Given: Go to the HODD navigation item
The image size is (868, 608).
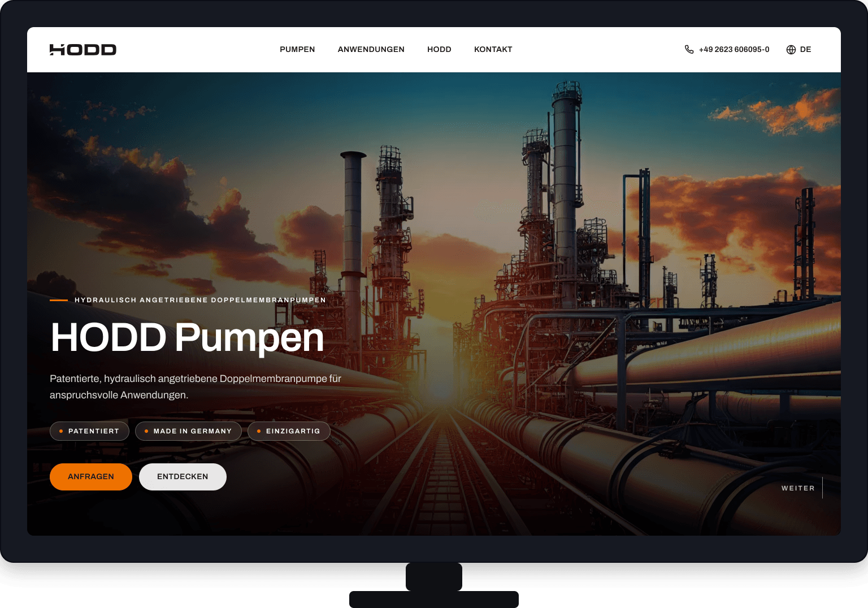Looking at the screenshot, I should click(x=439, y=50).
